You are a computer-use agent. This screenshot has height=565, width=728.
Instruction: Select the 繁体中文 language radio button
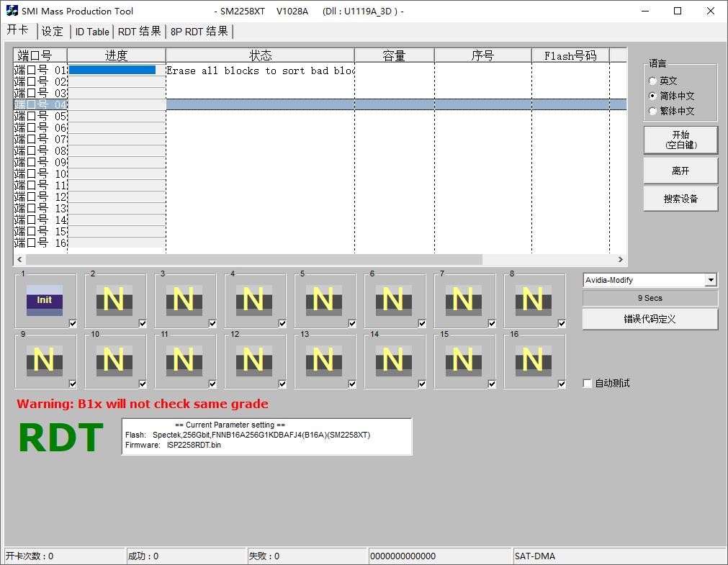click(x=653, y=112)
